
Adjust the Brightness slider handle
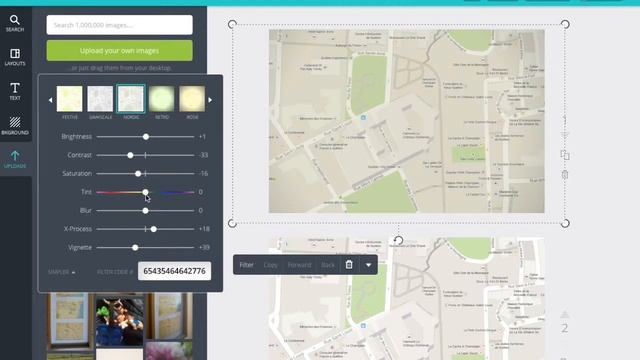click(146, 137)
